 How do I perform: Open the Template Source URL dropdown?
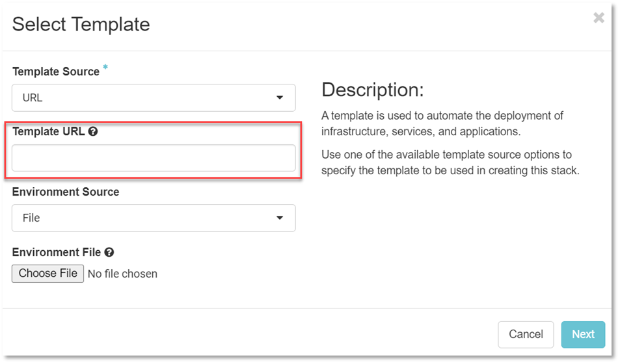coord(154,97)
